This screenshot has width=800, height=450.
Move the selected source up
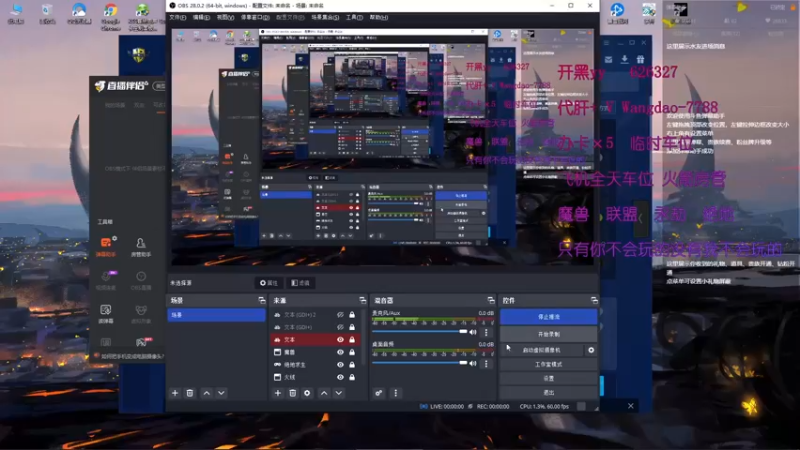tap(324, 393)
